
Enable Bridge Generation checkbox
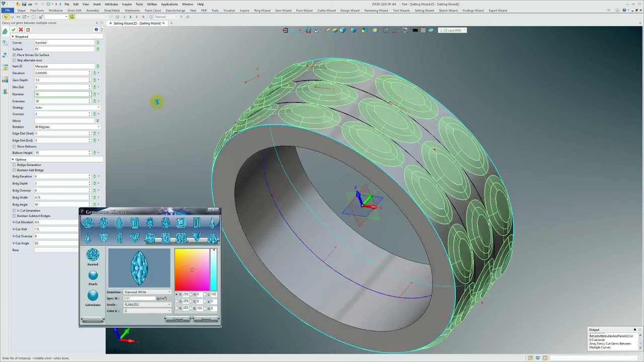[14, 165]
